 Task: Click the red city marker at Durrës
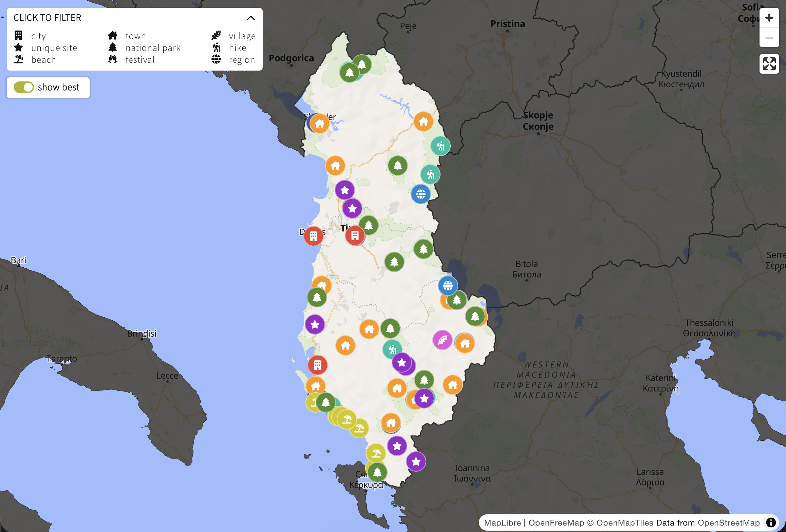click(x=313, y=236)
